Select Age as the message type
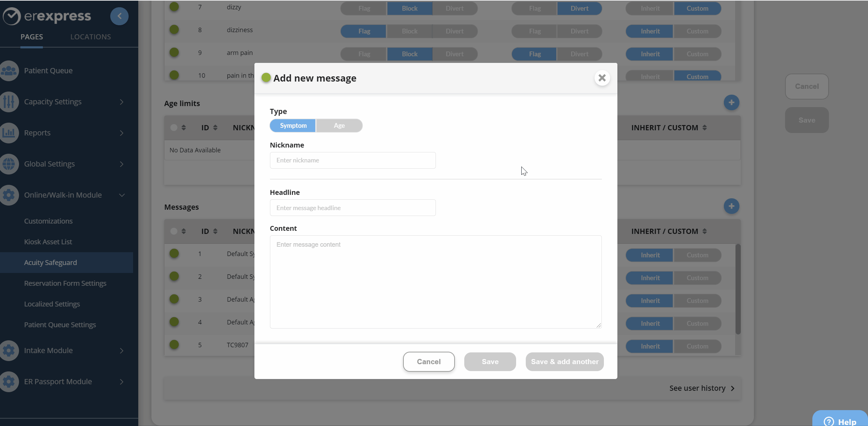 point(339,125)
